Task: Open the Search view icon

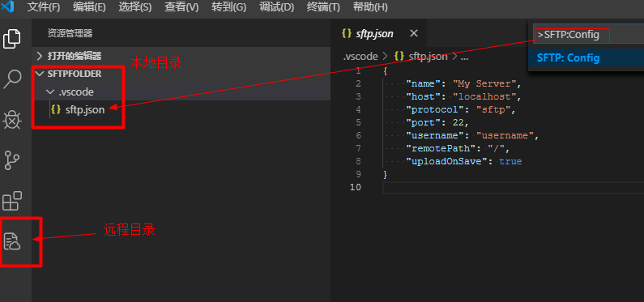Action: coord(12,79)
